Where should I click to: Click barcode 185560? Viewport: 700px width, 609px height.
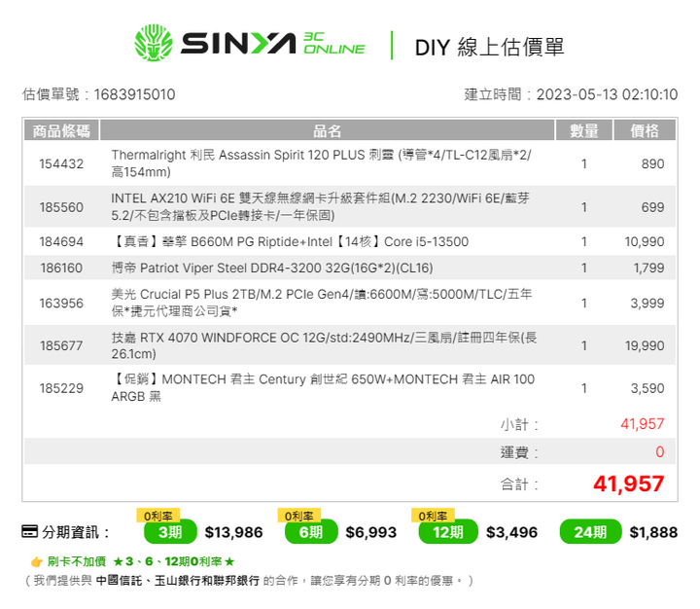(x=61, y=207)
